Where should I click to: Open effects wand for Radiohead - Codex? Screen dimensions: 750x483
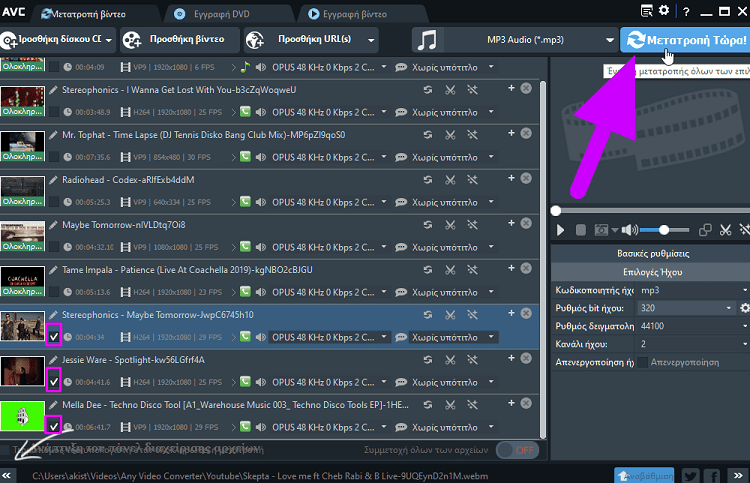point(473,180)
